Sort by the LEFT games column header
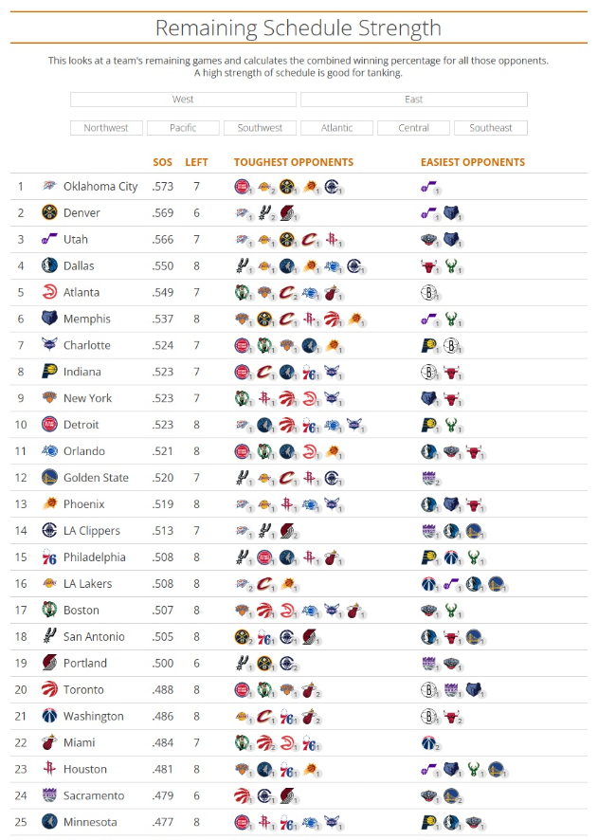The width and height of the screenshot is (616, 840). point(196,162)
